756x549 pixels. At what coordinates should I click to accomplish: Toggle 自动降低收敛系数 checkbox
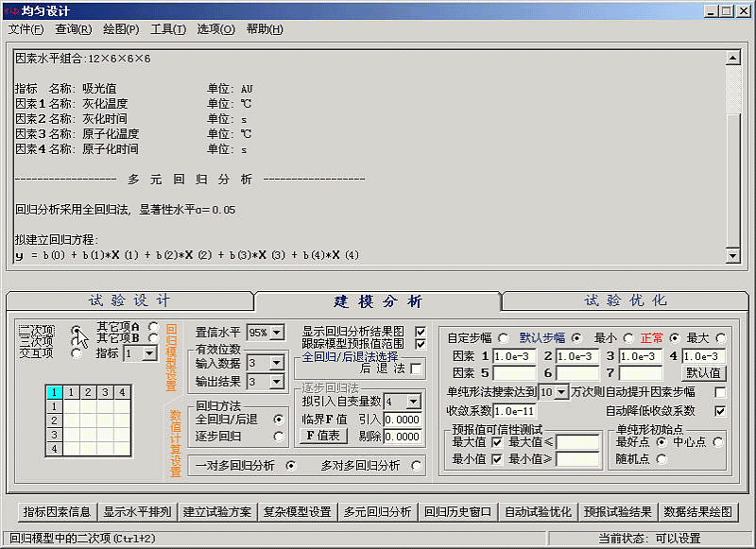click(x=720, y=411)
